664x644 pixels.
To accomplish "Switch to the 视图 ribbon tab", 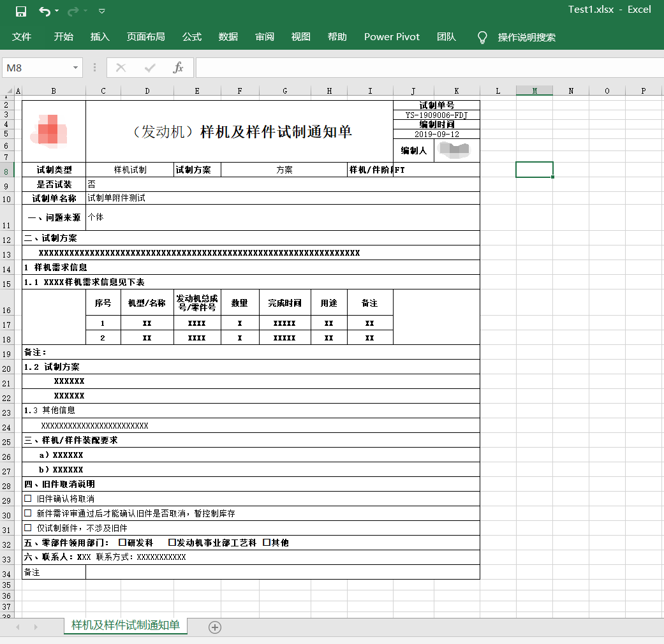I will pos(301,37).
